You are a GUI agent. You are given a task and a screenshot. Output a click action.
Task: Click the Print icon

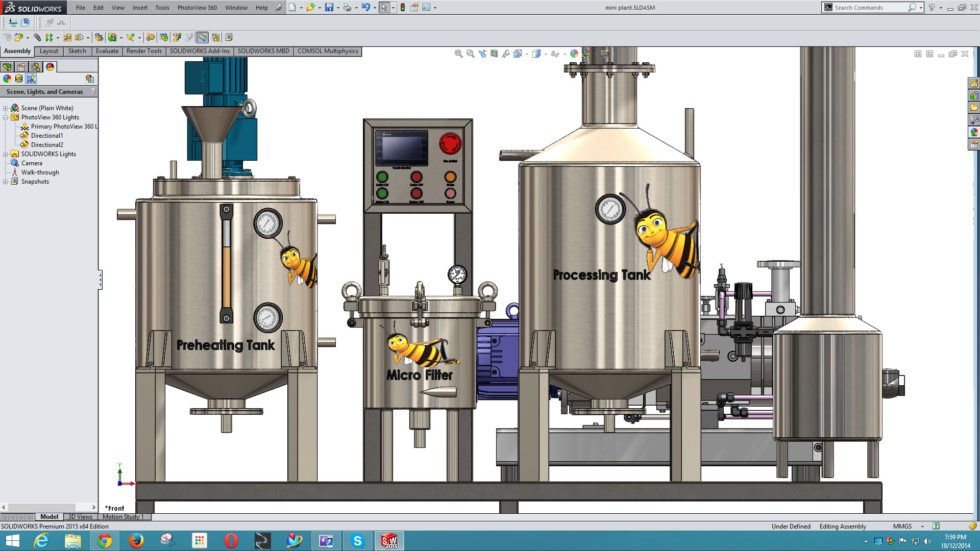[x=347, y=8]
